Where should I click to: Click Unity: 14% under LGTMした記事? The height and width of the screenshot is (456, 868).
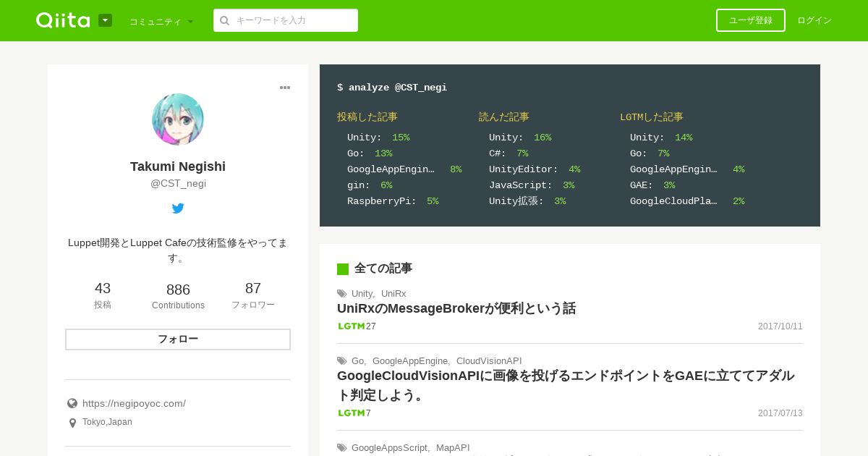pyautogui.click(x=661, y=138)
